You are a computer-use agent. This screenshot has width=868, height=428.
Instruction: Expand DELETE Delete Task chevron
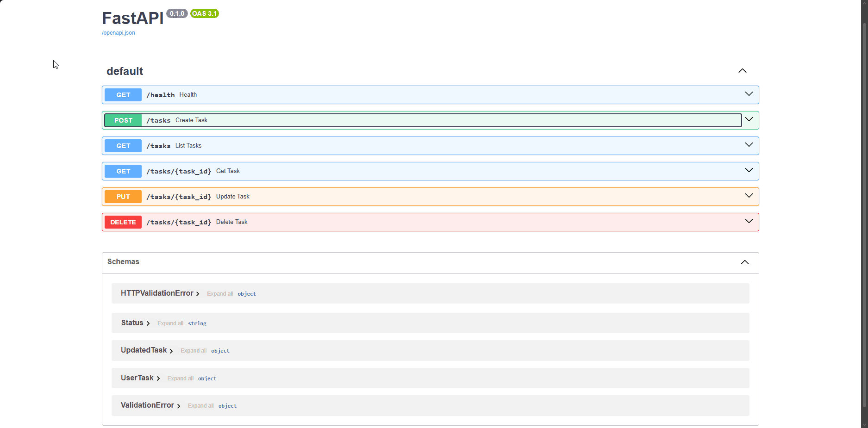(x=749, y=221)
